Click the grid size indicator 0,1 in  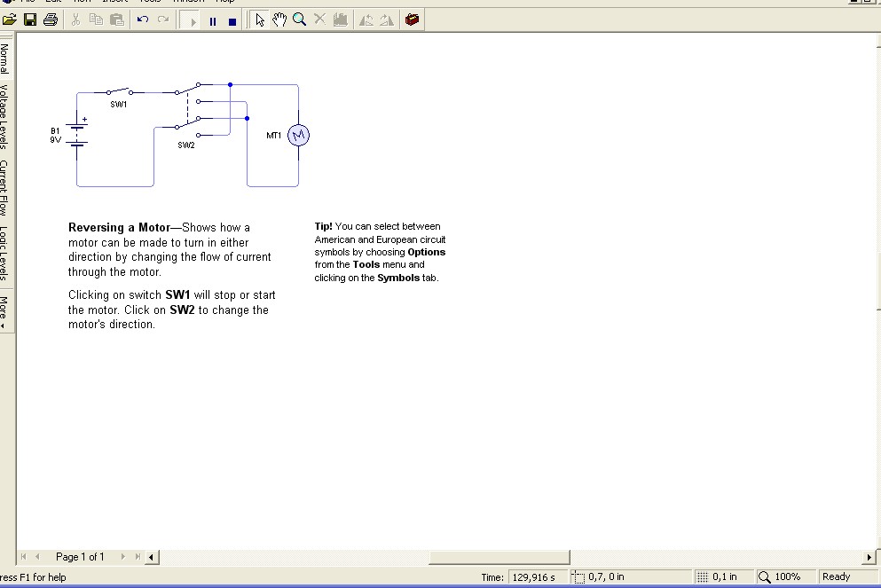[x=725, y=576]
